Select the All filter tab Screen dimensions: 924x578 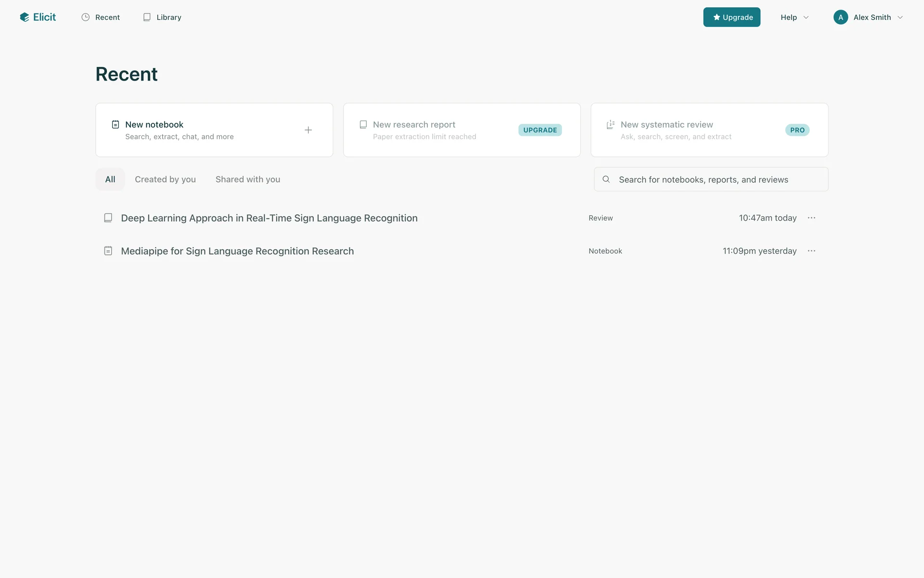(110, 179)
